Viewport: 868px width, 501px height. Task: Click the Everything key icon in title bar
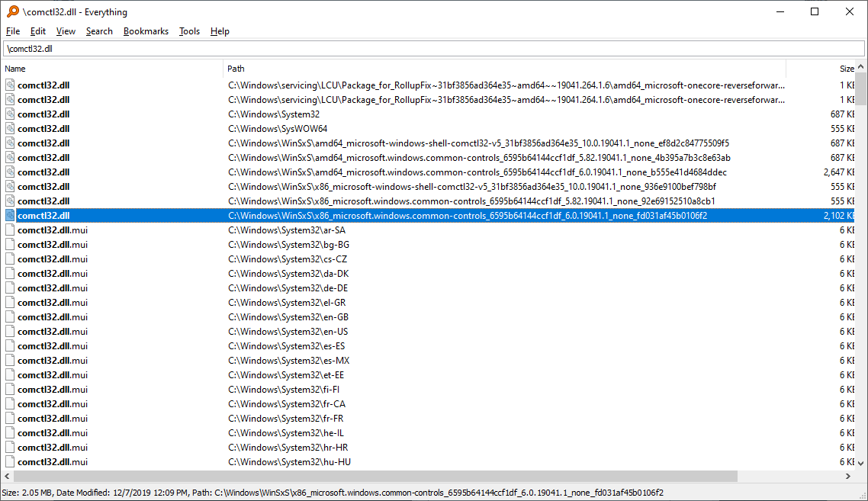pyautogui.click(x=11, y=11)
